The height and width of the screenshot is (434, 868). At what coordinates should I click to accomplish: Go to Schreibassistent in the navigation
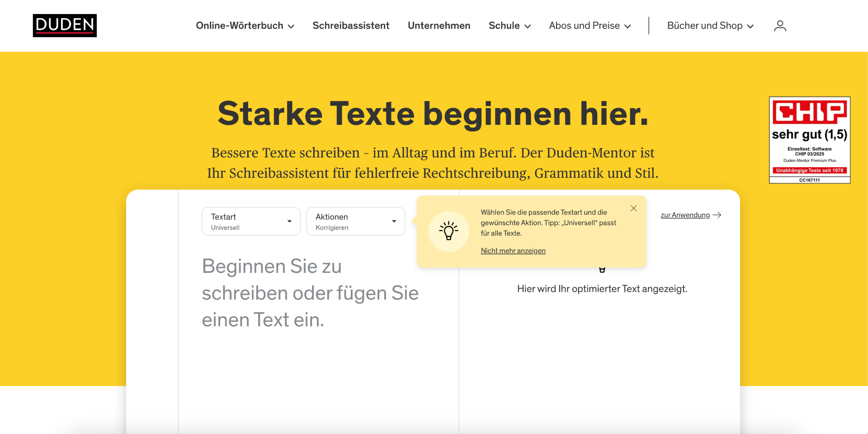pos(351,26)
